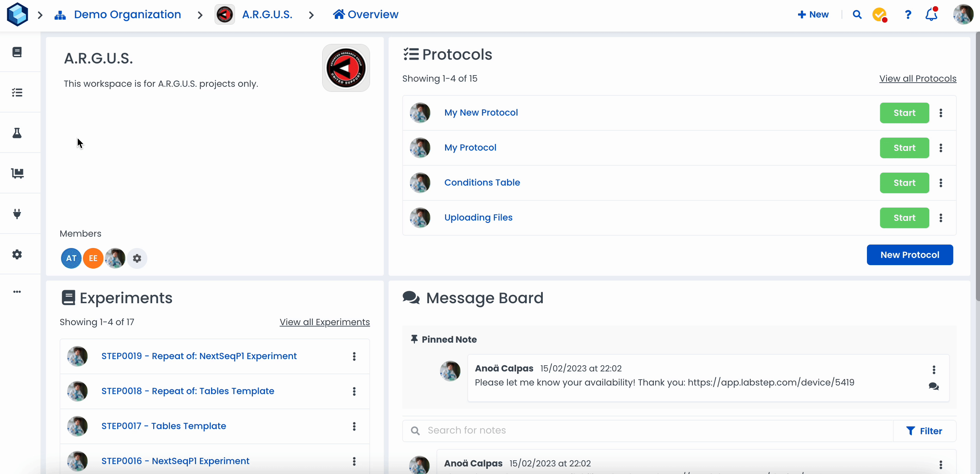Screen dimensions: 980x474
Task: Manage members via the gear beside the avatars
Action: click(137, 258)
